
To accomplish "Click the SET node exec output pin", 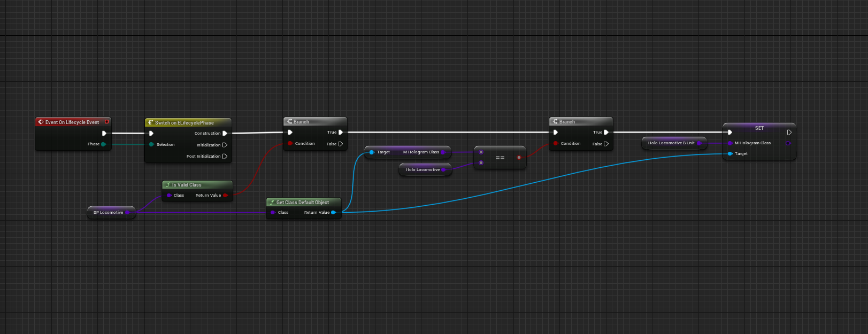I will pos(789,133).
